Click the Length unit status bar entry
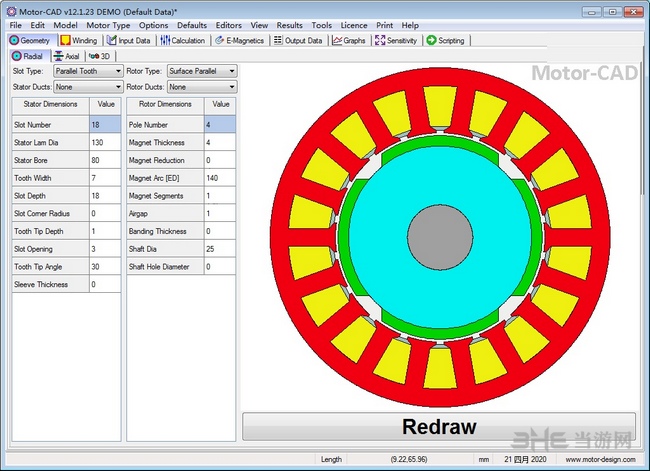 (331, 459)
